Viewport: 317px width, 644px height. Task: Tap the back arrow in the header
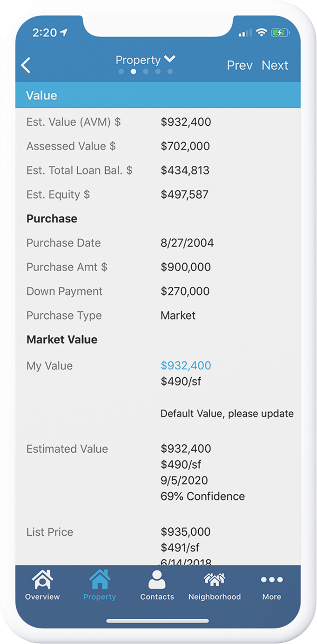[x=25, y=64]
